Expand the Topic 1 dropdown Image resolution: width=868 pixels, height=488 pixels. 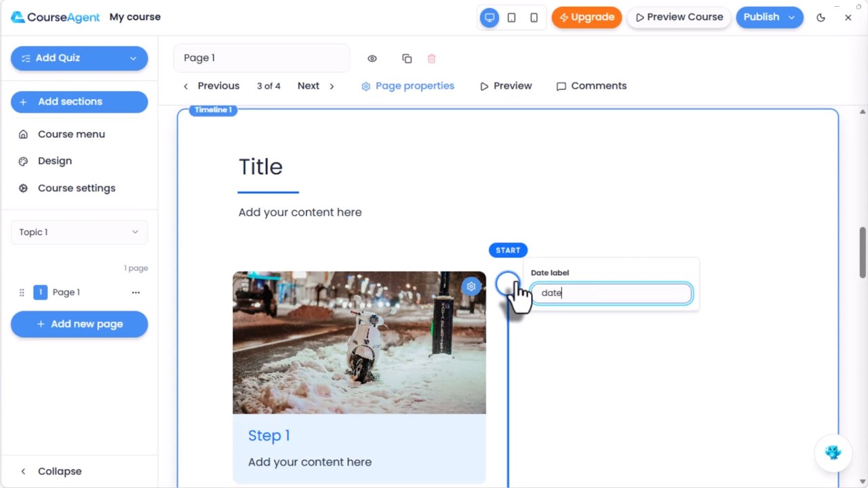79,232
